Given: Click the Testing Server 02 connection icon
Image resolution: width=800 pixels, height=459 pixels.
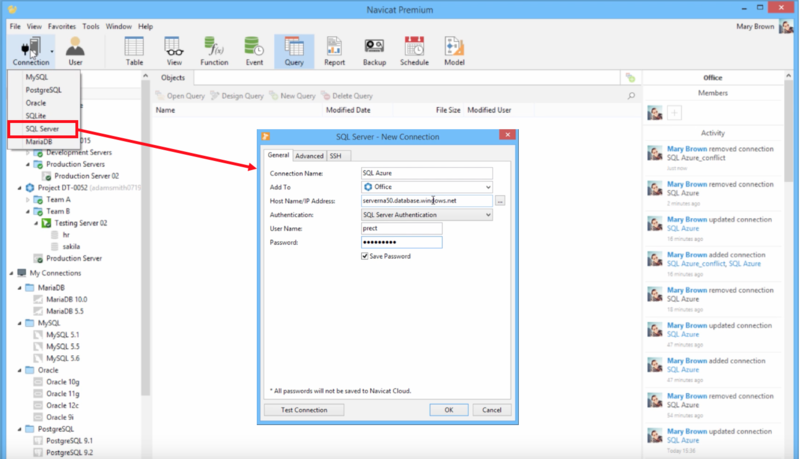Looking at the screenshot, I should [46, 223].
